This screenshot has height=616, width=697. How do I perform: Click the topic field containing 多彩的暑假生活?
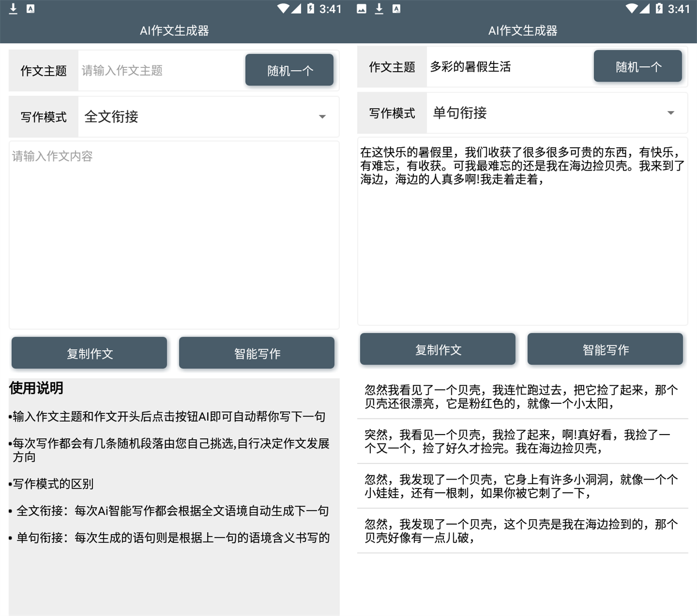(x=508, y=67)
